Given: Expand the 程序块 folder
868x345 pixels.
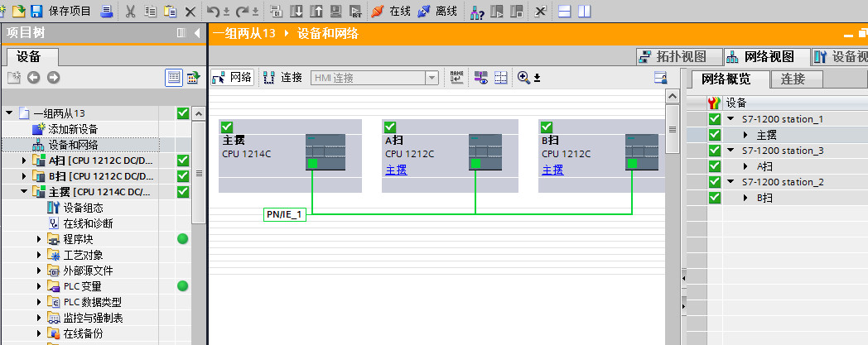Looking at the screenshot, I should click(39, 239).
